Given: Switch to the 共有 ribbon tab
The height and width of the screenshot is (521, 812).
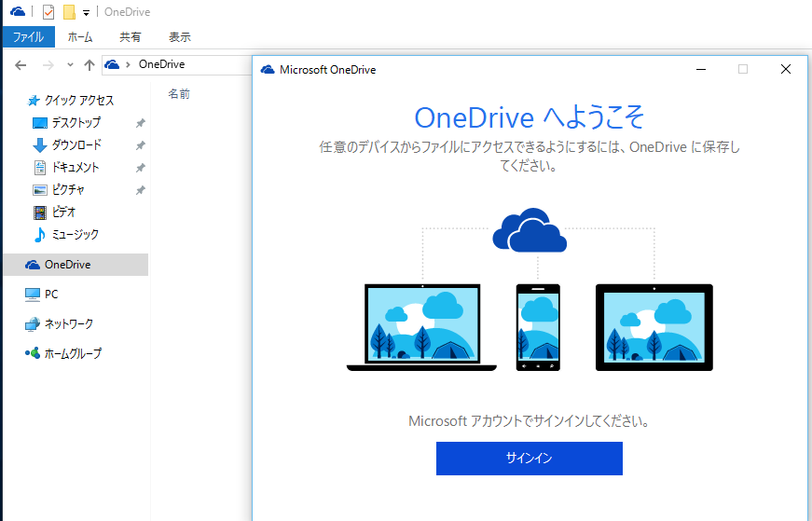Looking at the screenshot, I should pos(130,37).
